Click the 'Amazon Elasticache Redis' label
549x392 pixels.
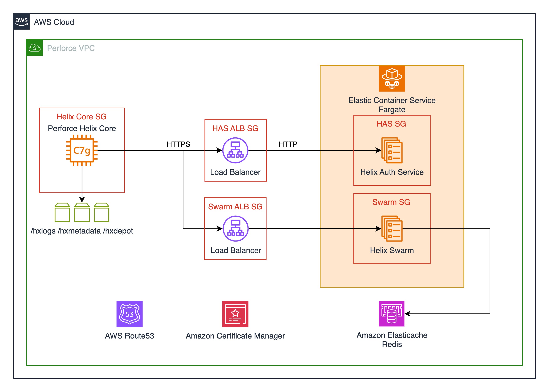392,340
